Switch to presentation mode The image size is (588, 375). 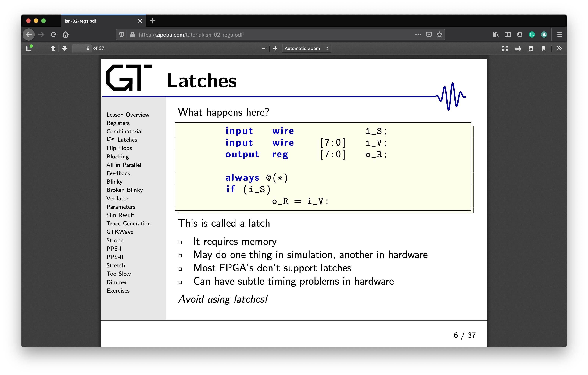coord(505,48)
